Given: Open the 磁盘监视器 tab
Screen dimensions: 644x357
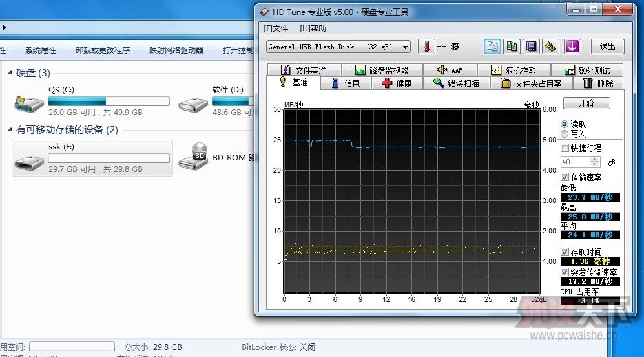Looking at the screenshot, I should (382, 70).
